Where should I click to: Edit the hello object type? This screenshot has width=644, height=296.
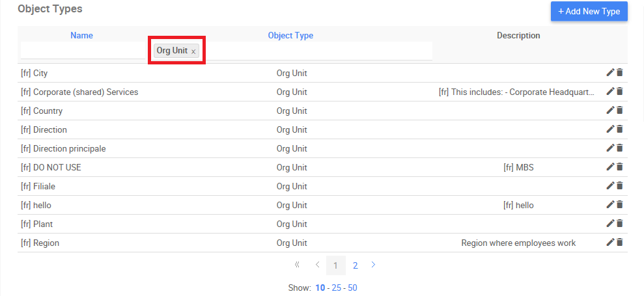coord(610,205)
